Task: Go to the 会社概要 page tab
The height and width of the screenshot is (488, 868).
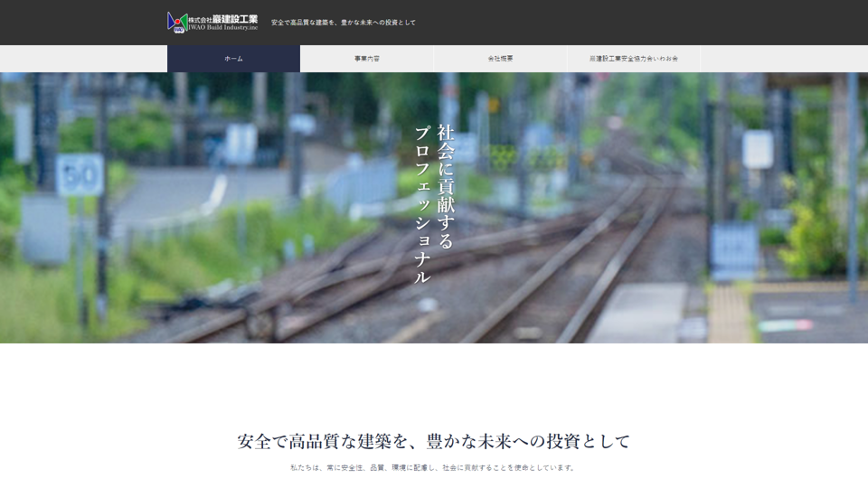Action: tap(500, 59)
